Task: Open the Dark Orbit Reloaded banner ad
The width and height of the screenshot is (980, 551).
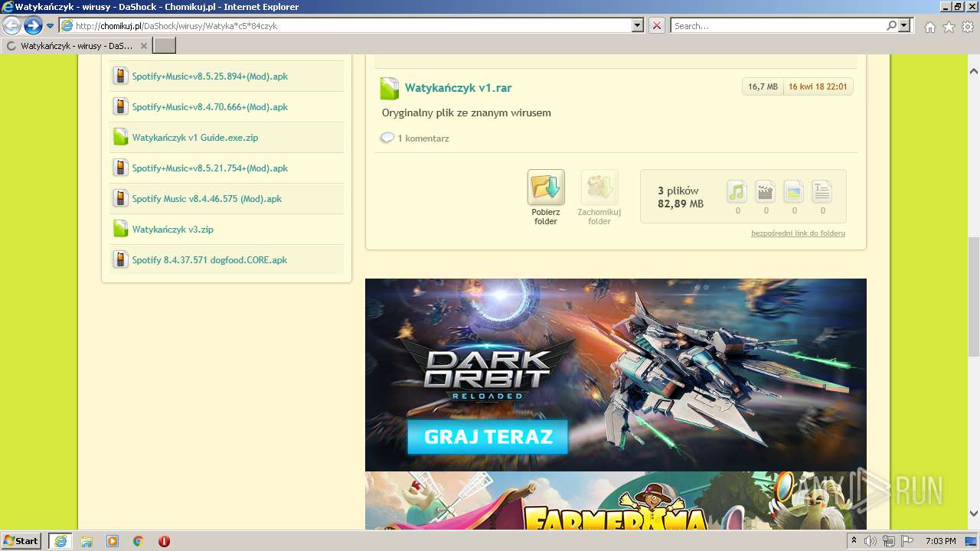Action: tap(616, 374)
